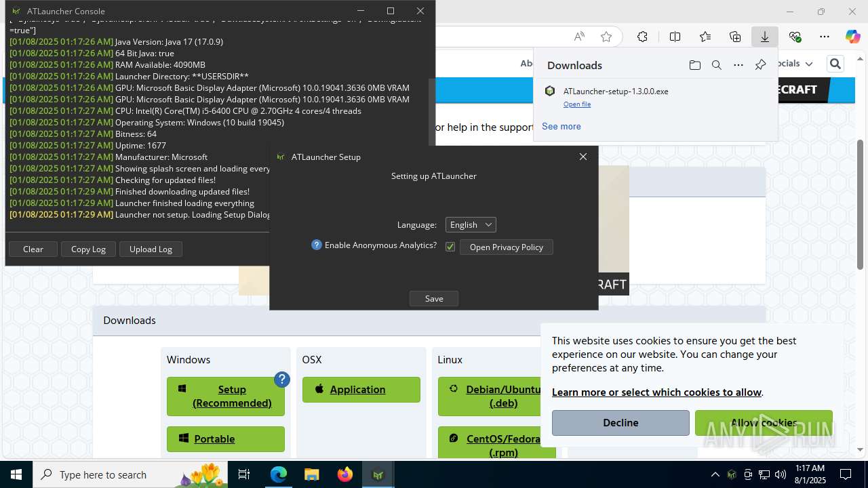868x488 pixels.
Task: Click Copy Log button
Action: pyautogui.click(x=88, y=249)
